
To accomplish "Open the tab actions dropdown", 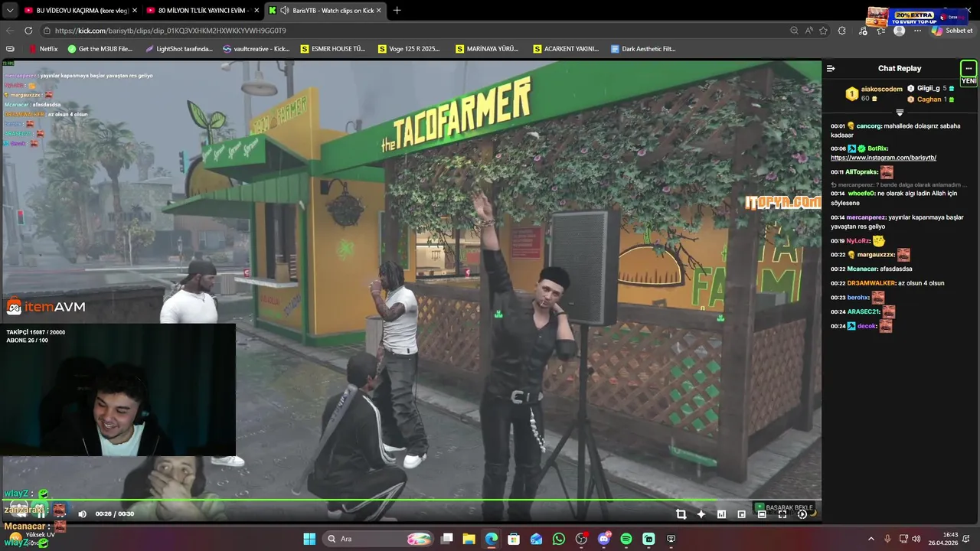I will pyautogui.click(x=9, y=11).
